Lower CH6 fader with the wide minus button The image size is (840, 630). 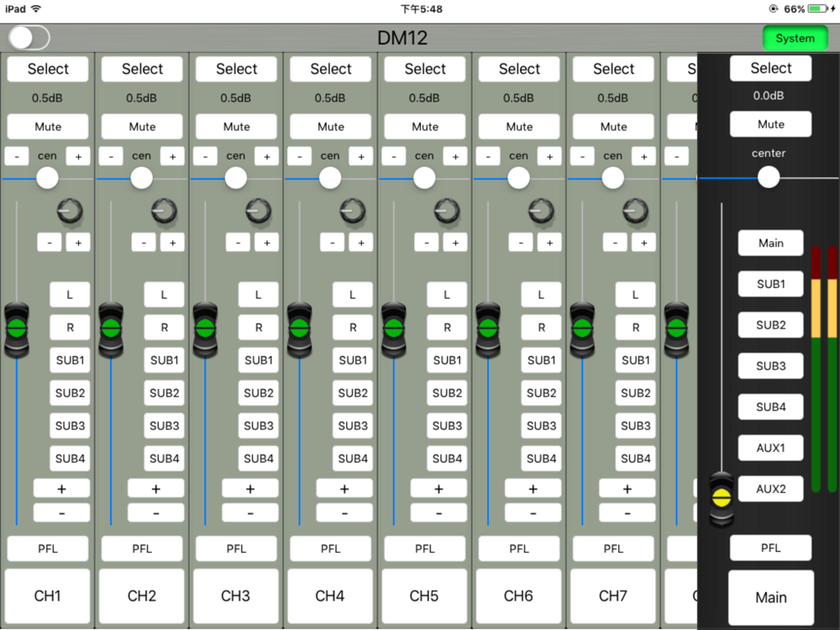tap(533, 512)
